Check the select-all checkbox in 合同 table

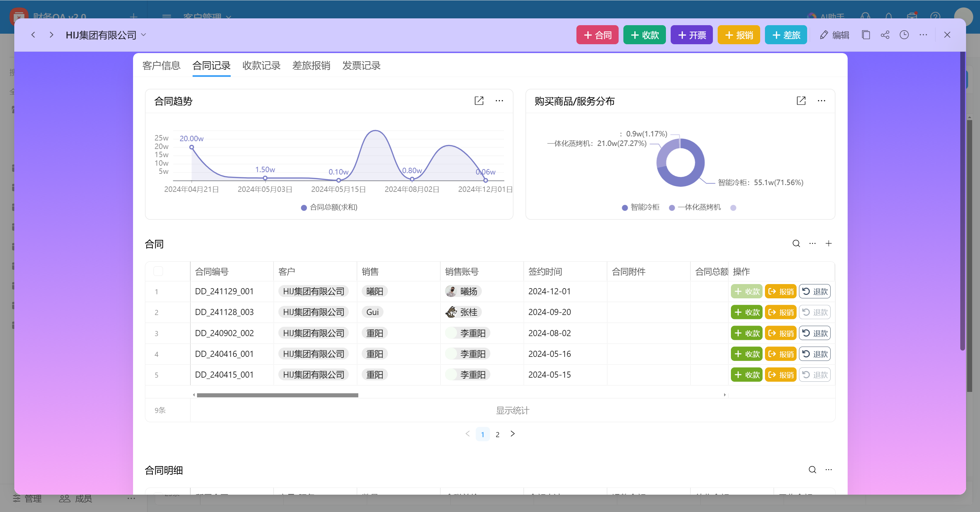coord(158,271)
